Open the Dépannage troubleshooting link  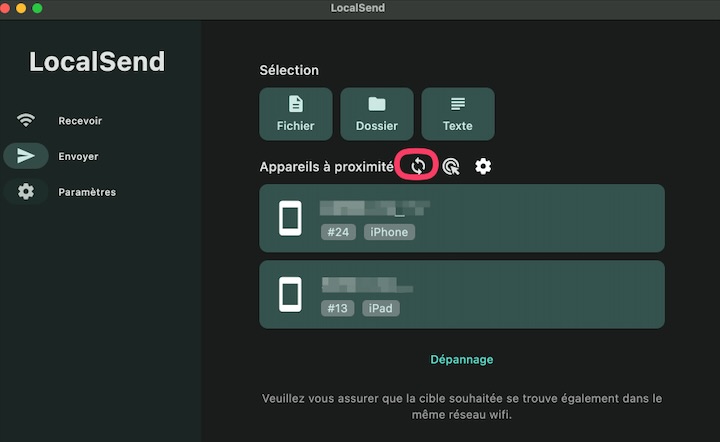point(462,359)
